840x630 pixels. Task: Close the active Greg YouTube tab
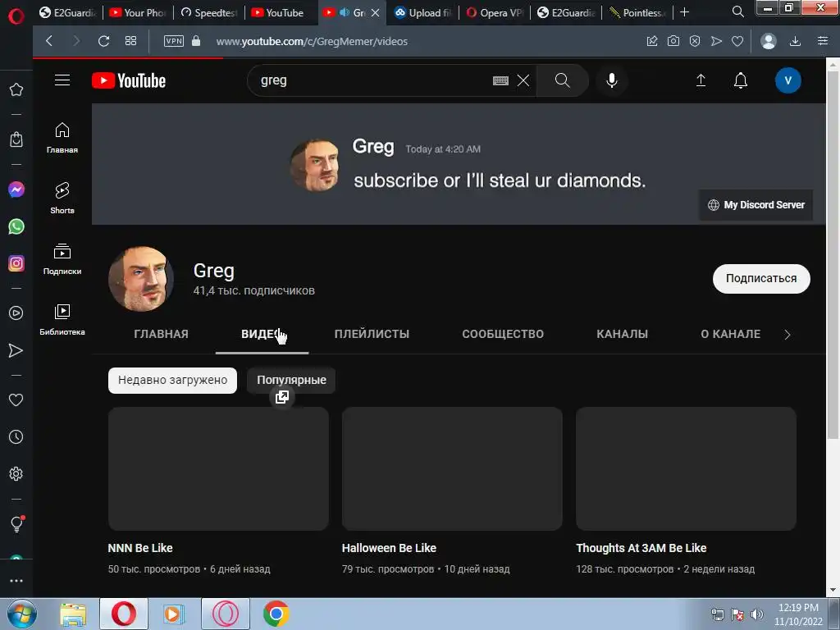(376, 12)
